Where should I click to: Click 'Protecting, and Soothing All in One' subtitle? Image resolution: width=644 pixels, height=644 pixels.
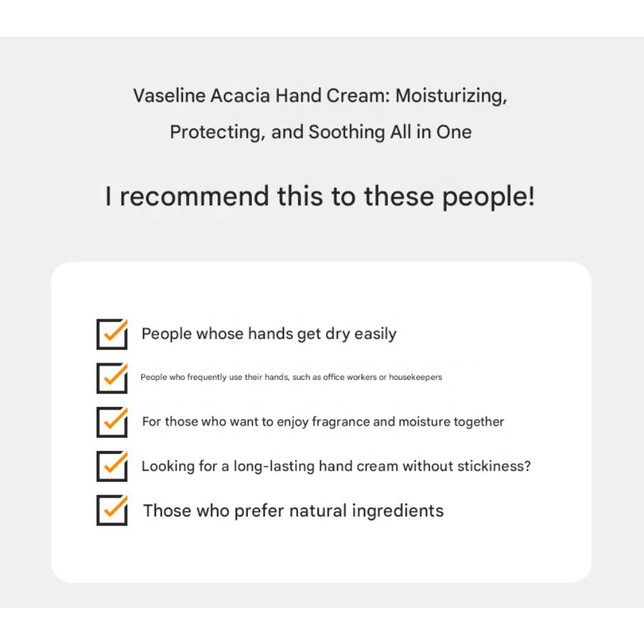(x=321, y=132)
